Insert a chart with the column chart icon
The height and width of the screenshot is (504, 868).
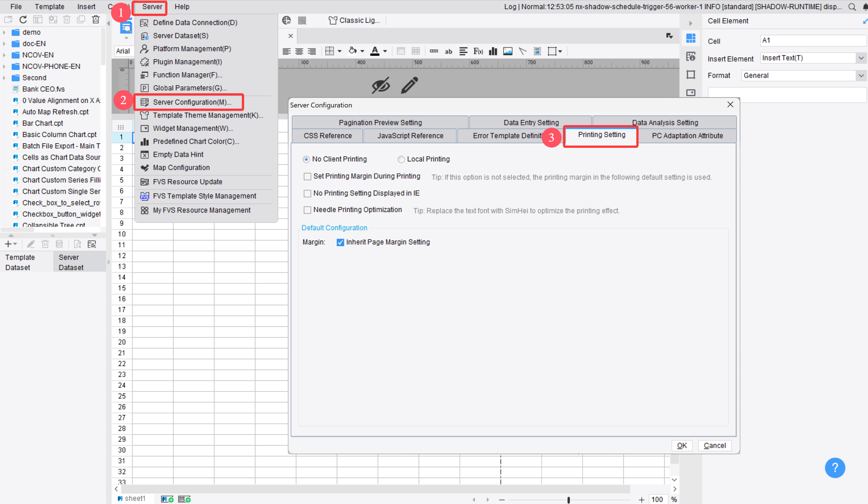coord(493,51)
